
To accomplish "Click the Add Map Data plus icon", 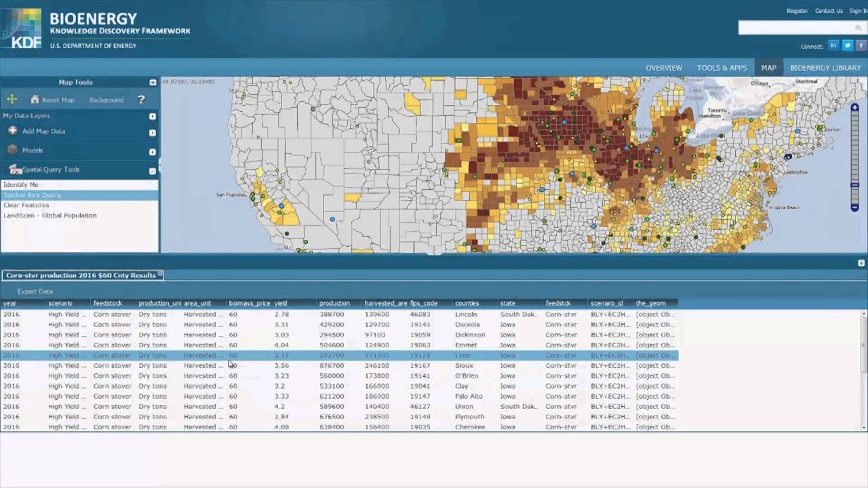I will (x=12, y=131).
